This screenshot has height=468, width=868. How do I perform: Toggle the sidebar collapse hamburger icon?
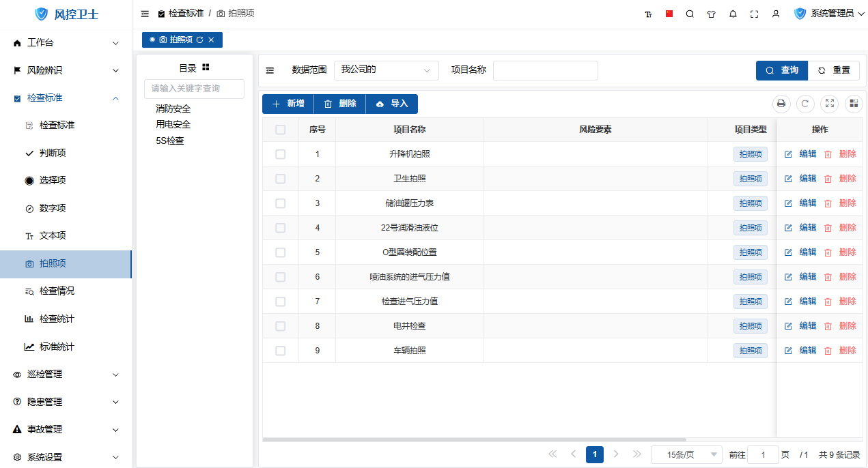tap(145, 14)
